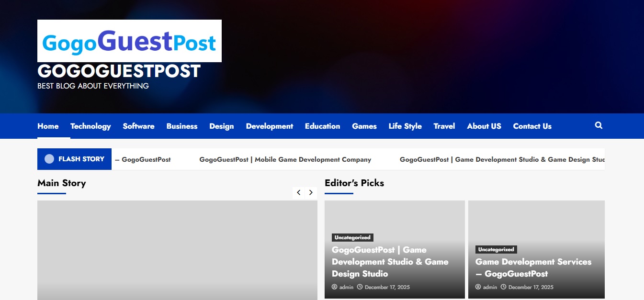Open the Technology section
The height and width of the screenshot is (300, 644).
pyautogui.click(x=90, y=126)
